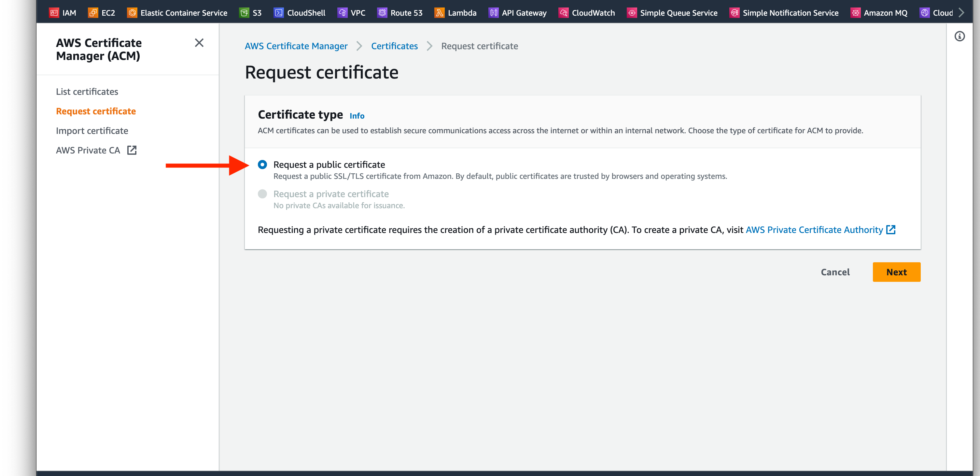Open Certificate type Info link
The image size is (980, 476).
[357, 116]
